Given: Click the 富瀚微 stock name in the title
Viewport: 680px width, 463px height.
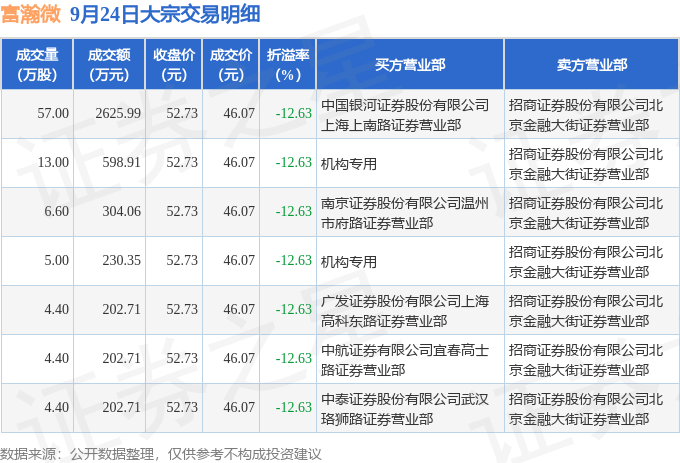Looking at the screenshot, I should pyautogui.click(x=31, y=14).
